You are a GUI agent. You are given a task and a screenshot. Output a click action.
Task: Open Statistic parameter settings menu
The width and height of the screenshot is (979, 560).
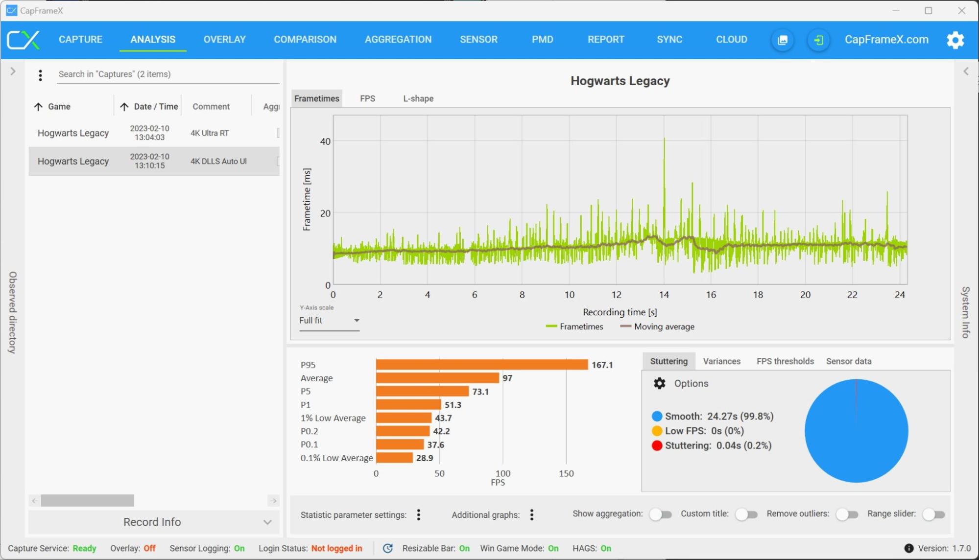419,514
